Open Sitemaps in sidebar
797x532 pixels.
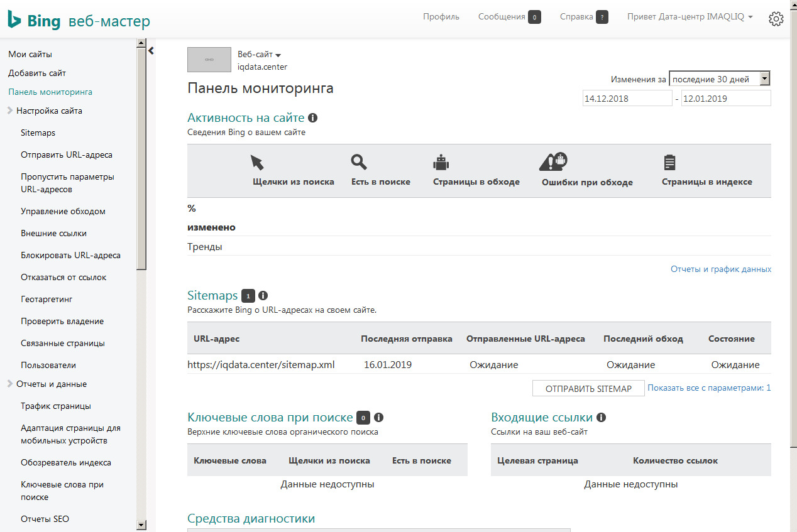(x=38, y=133)
